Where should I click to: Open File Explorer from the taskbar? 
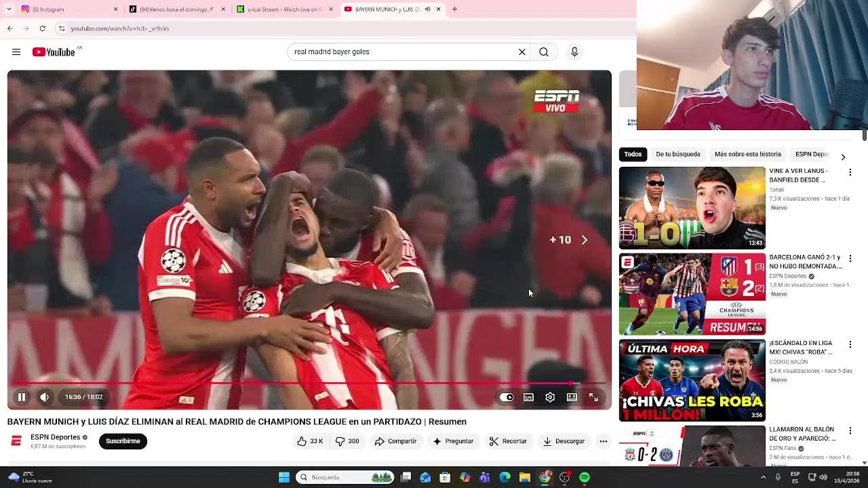click(x=524, y=477)
